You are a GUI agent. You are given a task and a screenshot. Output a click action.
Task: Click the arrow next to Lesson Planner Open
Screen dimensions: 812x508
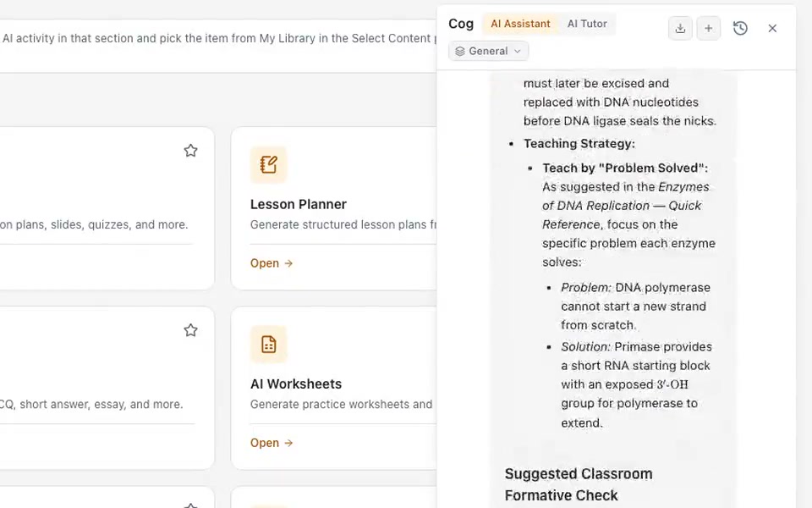point(288,263)
